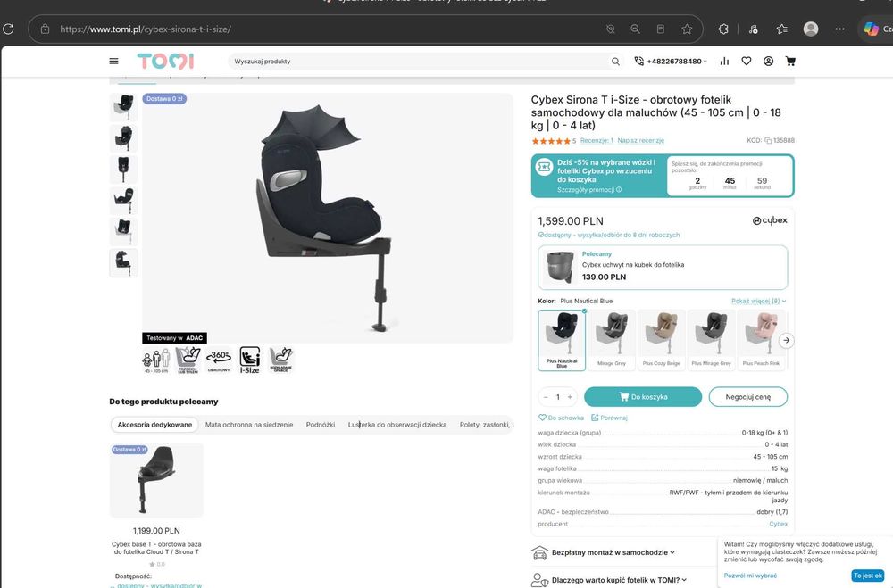The width and height of the screenshot is (893, 588).
Task: Choose Plus Mirage Grey color variant
Action: click(712, 340)
